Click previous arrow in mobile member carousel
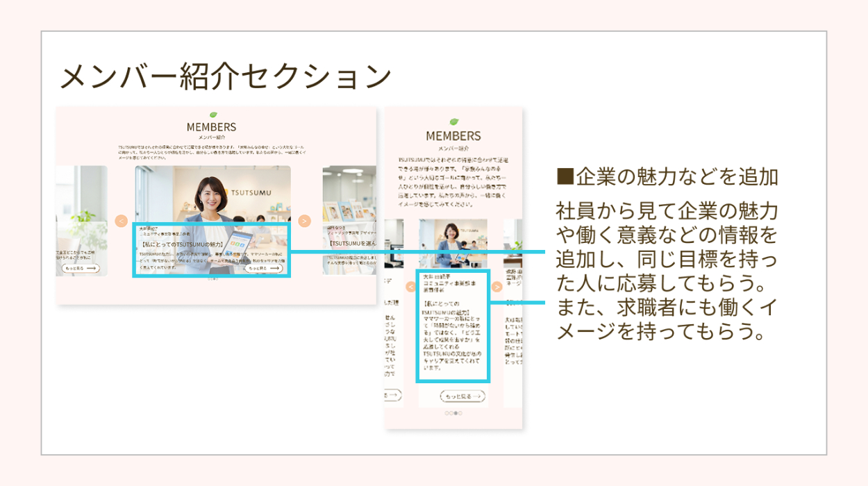Image resolution: width=868 pixels, height=486 pixels. [411, 287]
